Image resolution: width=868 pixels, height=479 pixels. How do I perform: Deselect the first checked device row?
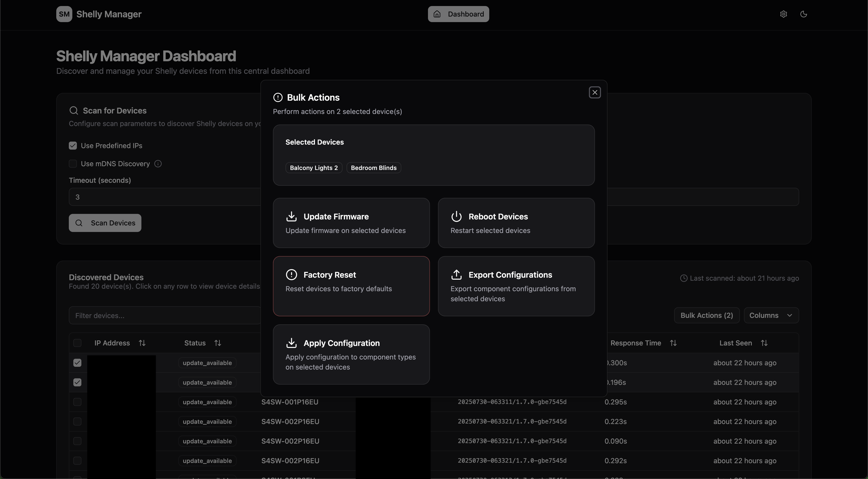pyautogui.click(x=77, y=363)
